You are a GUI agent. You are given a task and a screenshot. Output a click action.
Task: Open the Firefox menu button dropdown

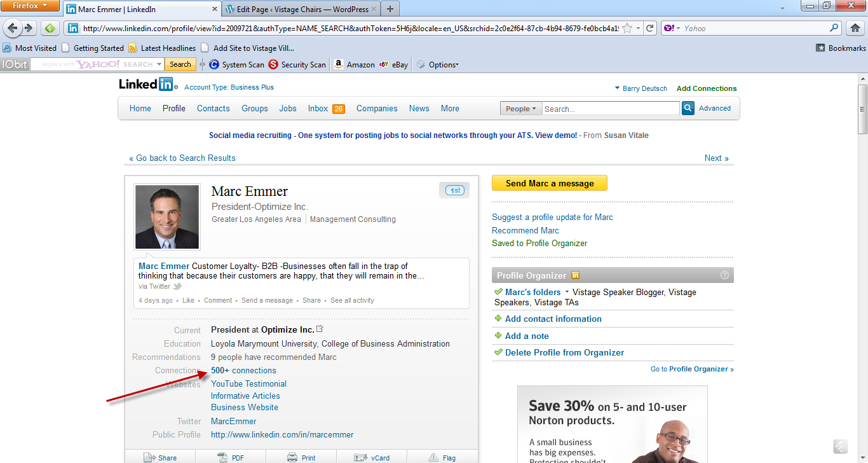[x=31, y=6]
